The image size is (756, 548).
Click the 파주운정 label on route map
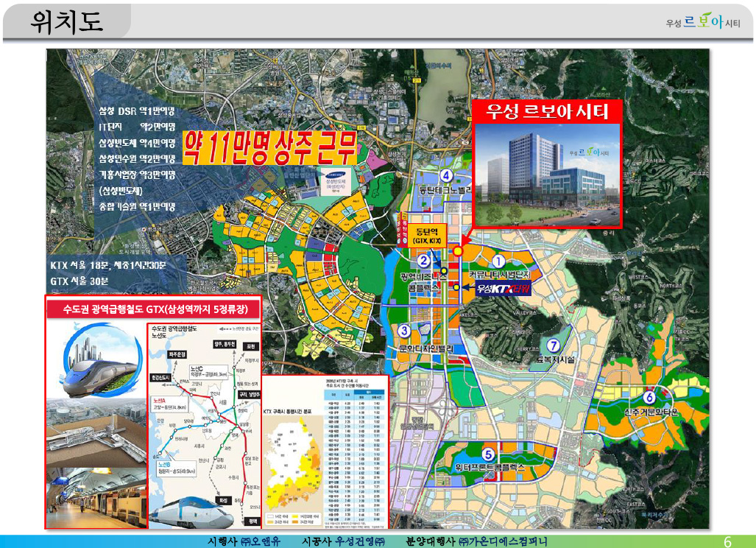tap(177, 354)
